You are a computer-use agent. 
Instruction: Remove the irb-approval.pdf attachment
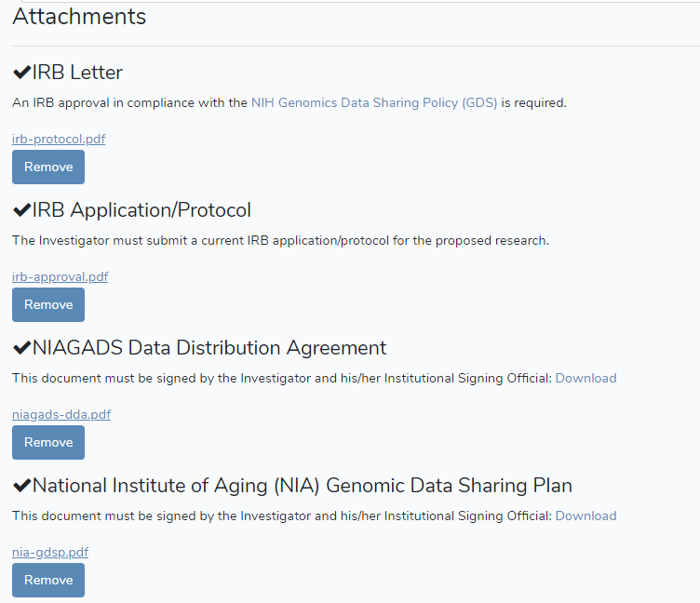(48, 305)
